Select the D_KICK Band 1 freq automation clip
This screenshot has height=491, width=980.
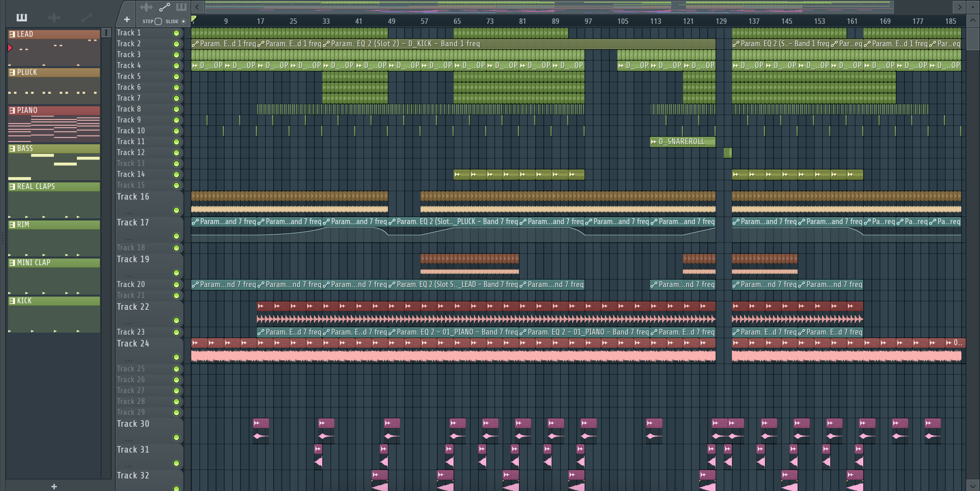tap(519, 44)
